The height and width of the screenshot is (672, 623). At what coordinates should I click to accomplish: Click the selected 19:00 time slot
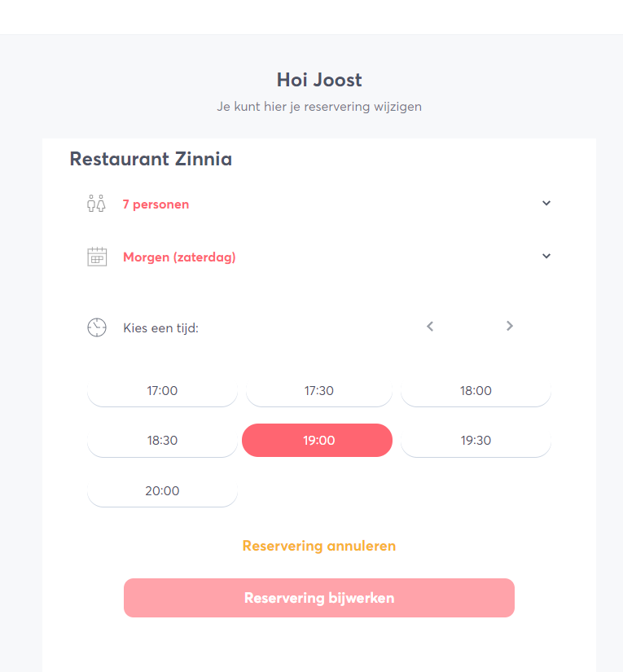318,441
